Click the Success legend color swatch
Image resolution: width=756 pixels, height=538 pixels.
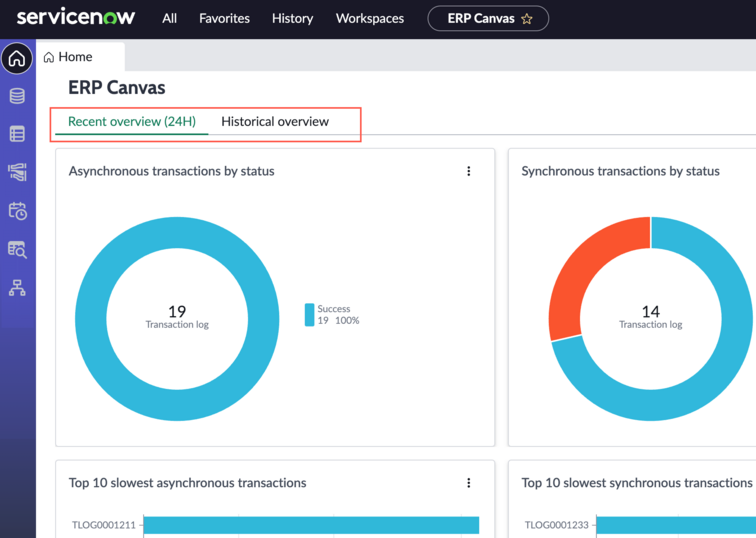click(x=310, y=315)
